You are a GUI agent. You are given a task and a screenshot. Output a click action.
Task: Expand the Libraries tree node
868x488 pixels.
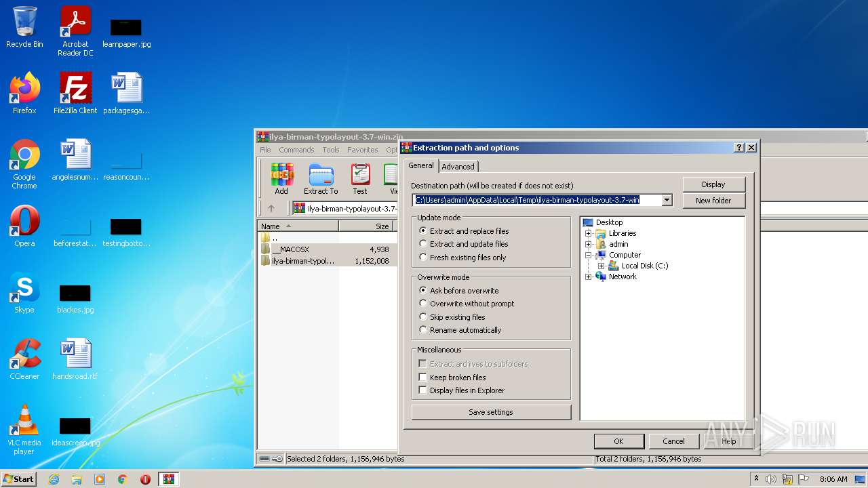[589, 233]
